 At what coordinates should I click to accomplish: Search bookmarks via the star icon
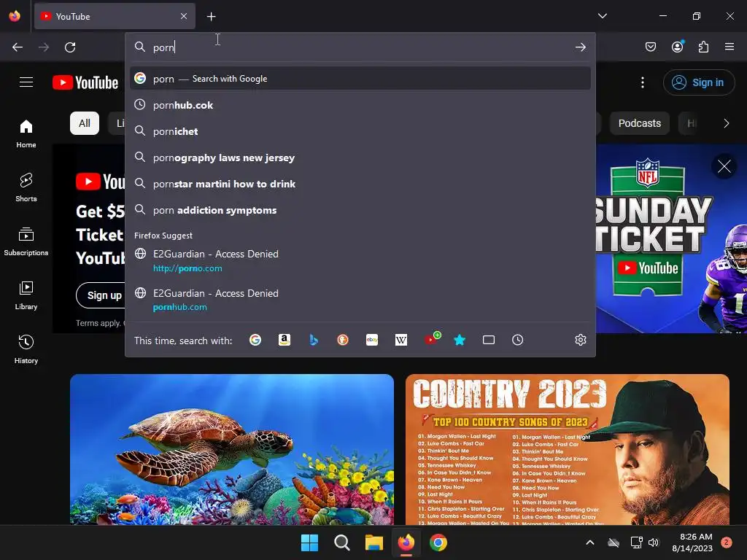click(460, 340)
